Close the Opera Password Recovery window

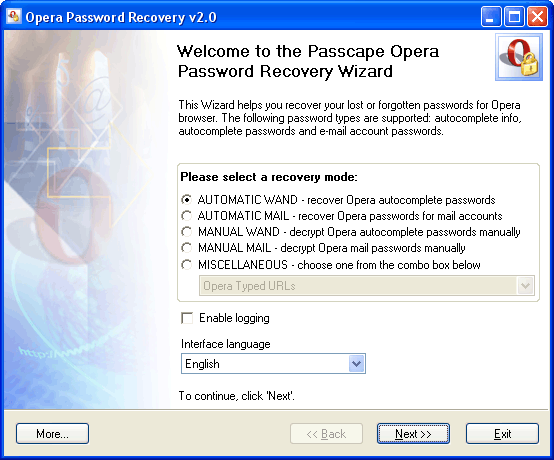coord(537,17)
